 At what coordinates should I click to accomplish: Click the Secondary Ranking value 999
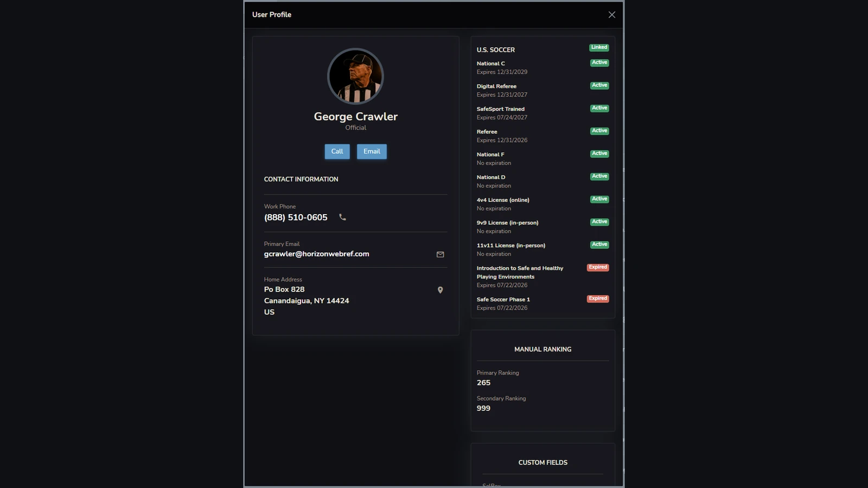[483, 408]
